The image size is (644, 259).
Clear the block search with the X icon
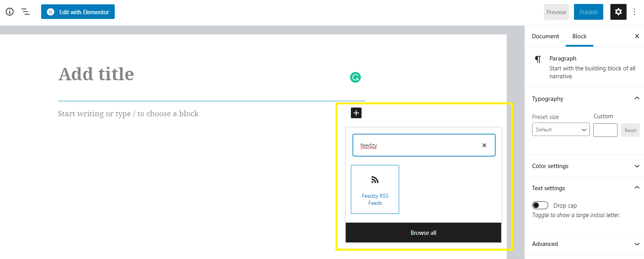[x=484, y=145]
